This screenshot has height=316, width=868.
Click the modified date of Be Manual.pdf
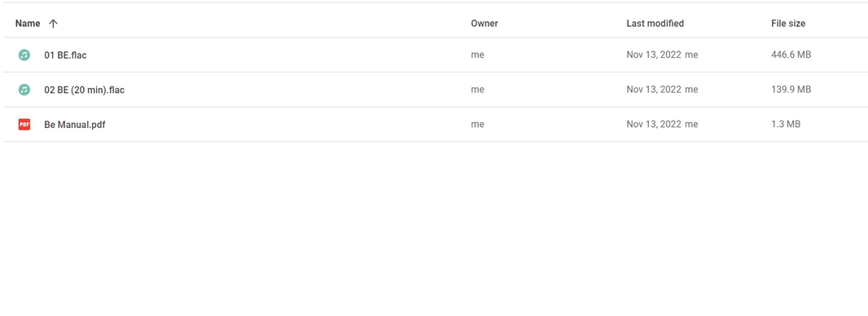pos(654,125)
